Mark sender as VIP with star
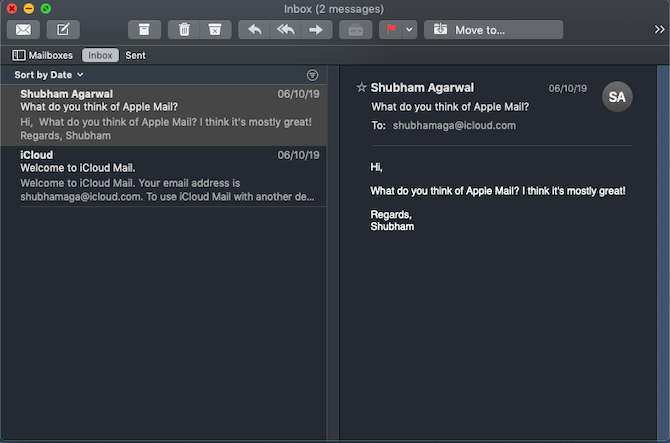This screenshot has width=670, height=443. click(x=361, y=88)
